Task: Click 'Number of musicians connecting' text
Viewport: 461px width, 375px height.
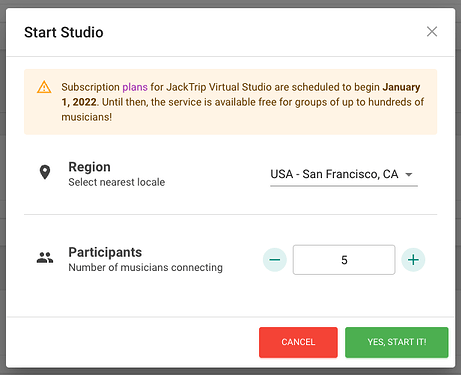Action: 145,267
